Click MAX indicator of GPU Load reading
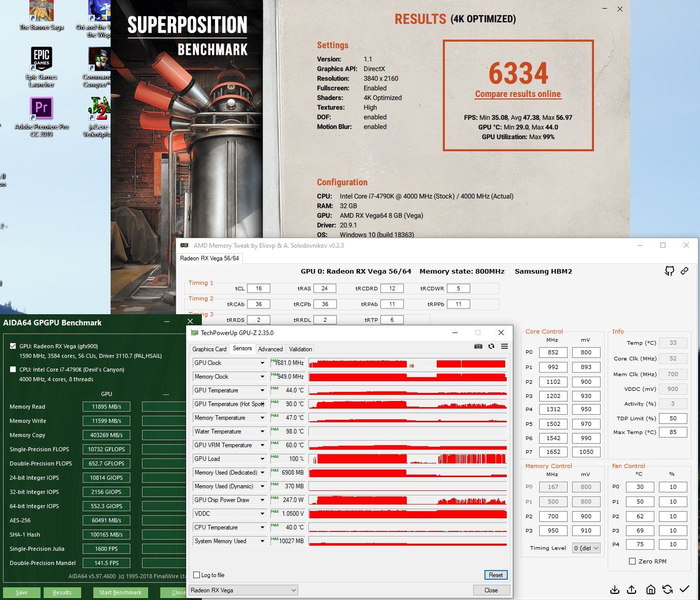 point(275,457)
